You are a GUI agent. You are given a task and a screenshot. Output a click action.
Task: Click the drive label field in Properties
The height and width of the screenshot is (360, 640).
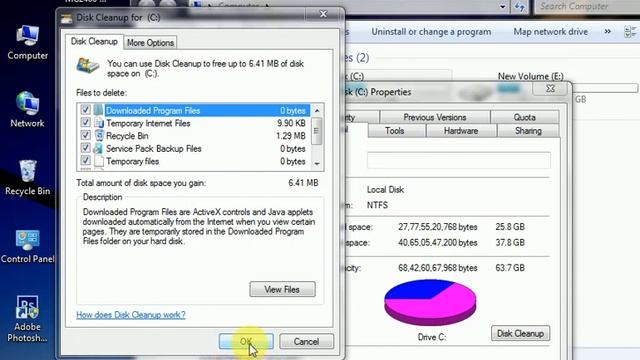459,160
